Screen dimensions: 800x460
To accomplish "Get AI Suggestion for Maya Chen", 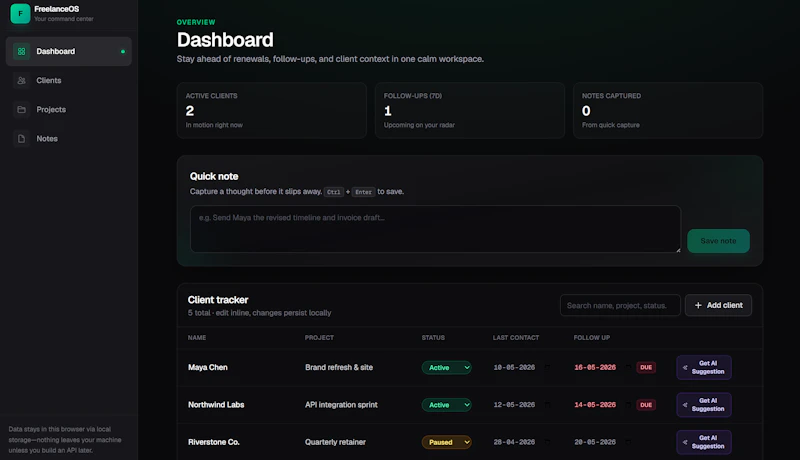I will coord(704,368).
